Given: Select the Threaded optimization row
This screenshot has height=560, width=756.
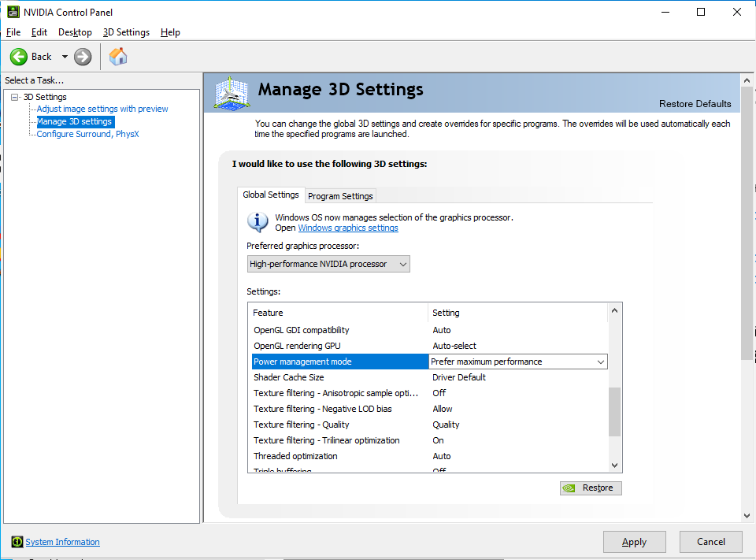Looking at the screenshot, I should pyautogui.click(x=430, y=456).
